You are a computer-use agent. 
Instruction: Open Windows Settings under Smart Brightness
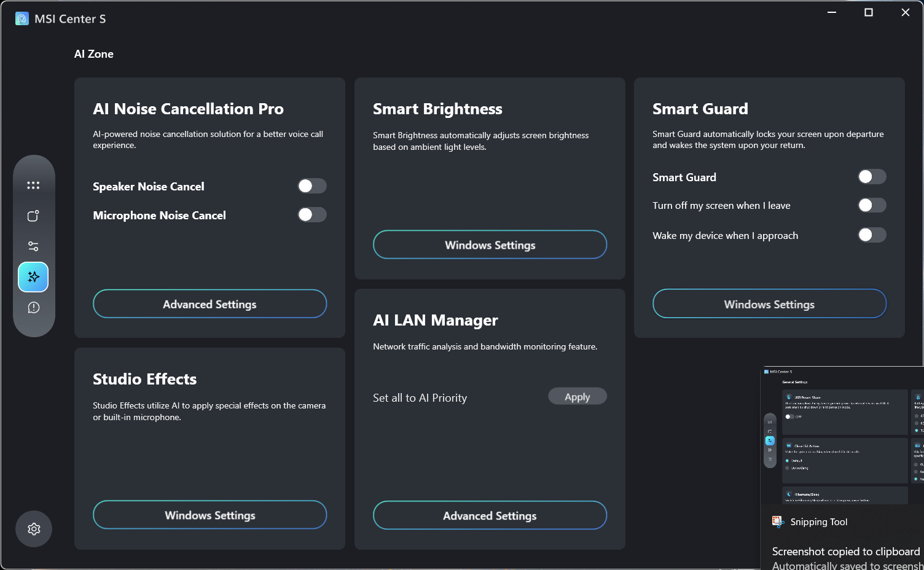[x=490, y=245]
